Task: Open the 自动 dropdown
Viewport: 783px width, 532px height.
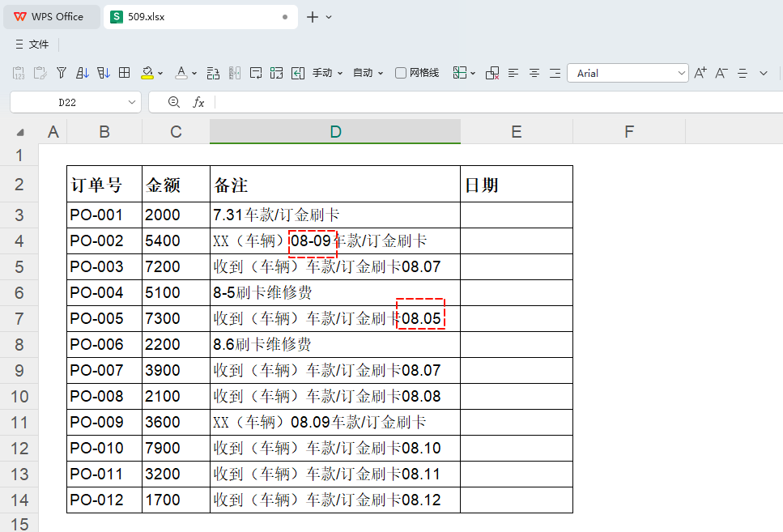Action: coord(368,73)
